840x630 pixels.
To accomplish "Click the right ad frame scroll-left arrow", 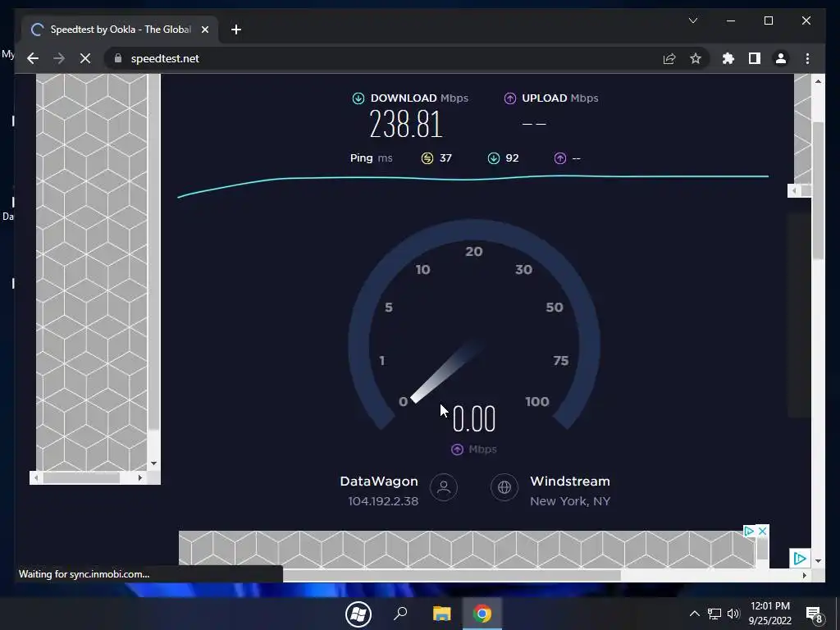I will pyautogui.click(x=794, y=190).
